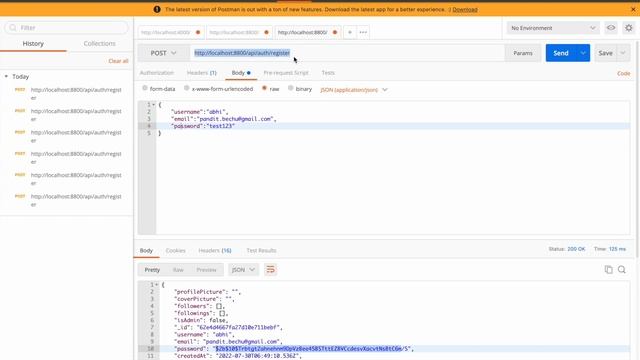
Task: Open environment quick look eye icon
Action: [x=611, y=28]
